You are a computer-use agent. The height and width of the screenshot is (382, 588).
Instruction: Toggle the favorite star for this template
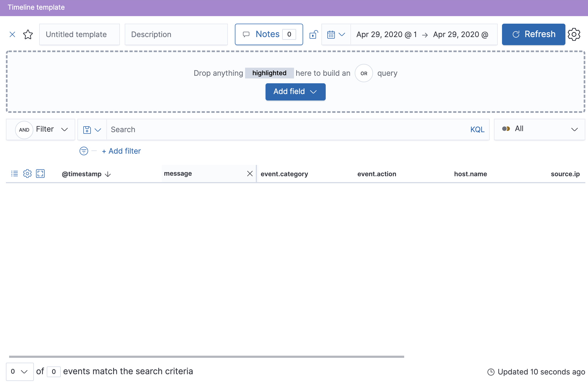(x=28, y=34)
